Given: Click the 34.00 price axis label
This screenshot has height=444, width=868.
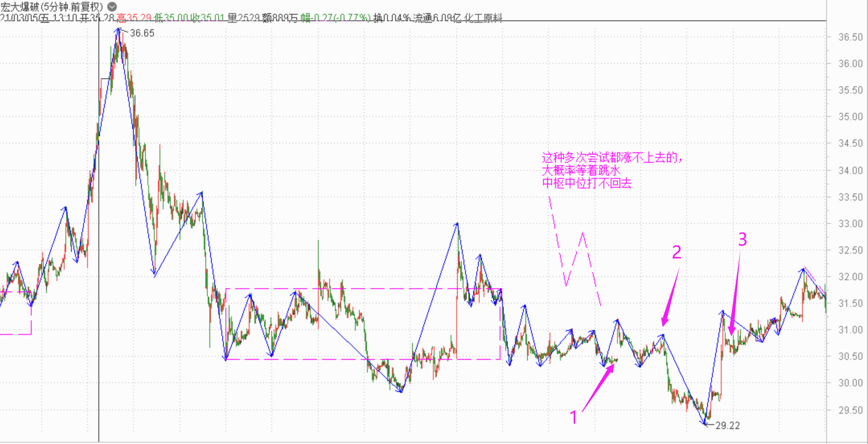Looking at the screenshot, I should click(x=851, y=171).
